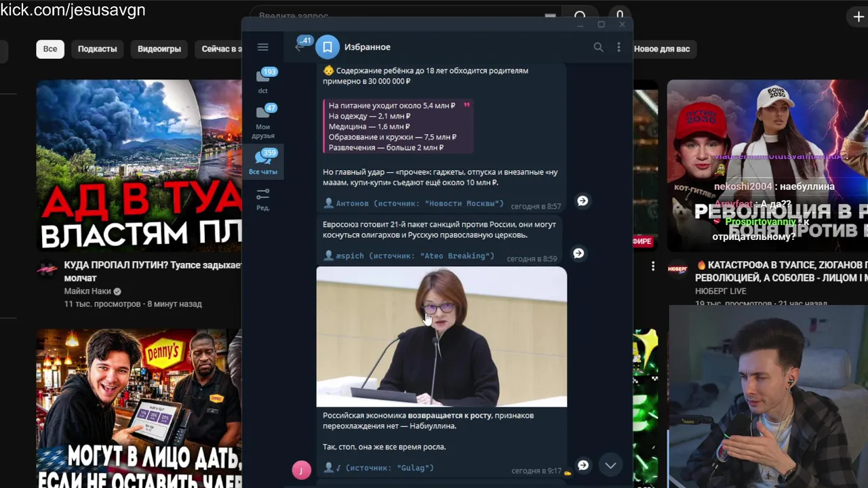Maximize the Telegram window
This screenshot has width=868, height=488.
[x=601, y=24]
